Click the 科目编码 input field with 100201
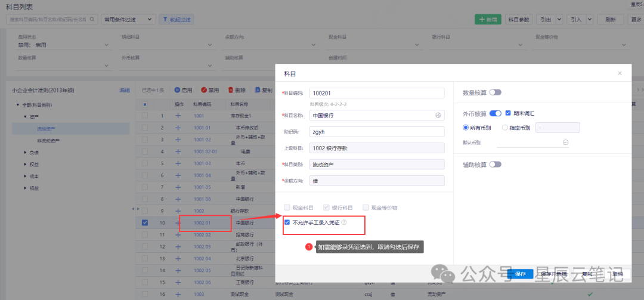This screenshot has height=300, width=644. coord(377,93)
